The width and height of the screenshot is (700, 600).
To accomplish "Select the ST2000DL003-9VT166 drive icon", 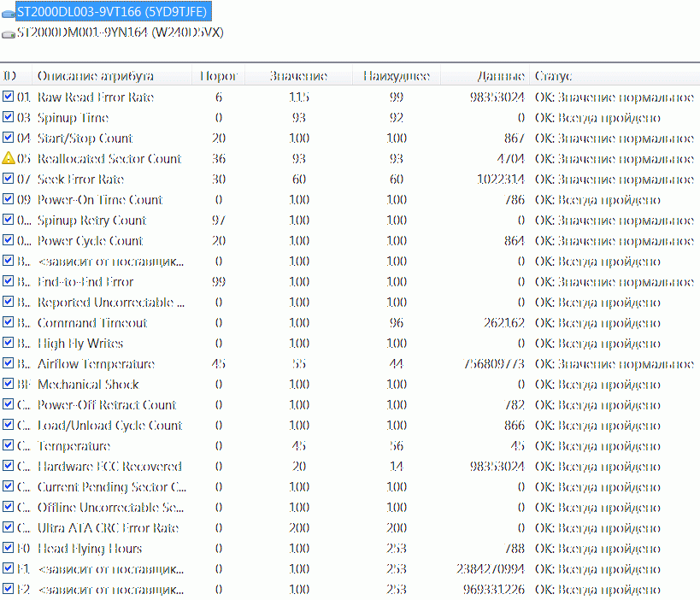I will coord(9,15).
